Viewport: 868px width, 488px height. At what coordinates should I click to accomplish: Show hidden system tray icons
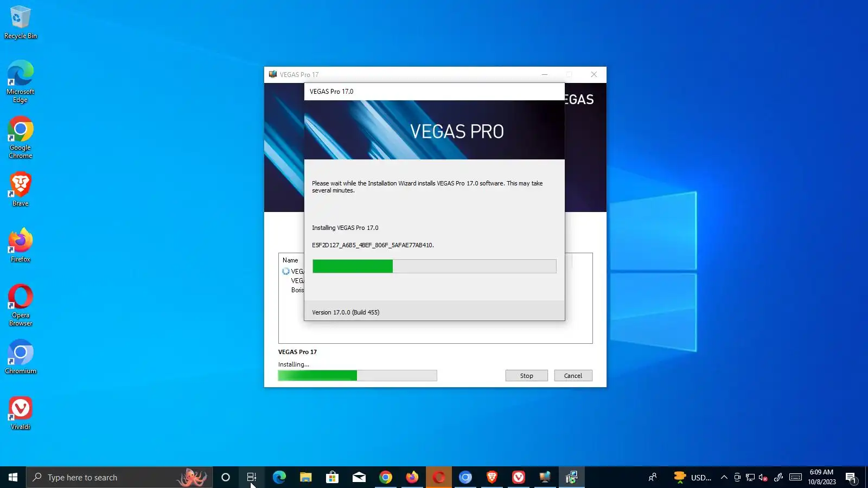tap(724, 477)
